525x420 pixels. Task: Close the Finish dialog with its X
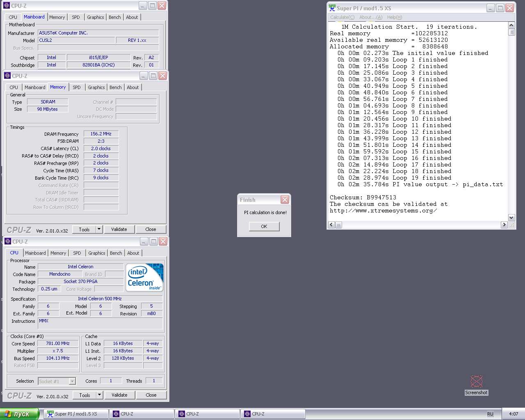pyautogui.click(x=285, y=200)
